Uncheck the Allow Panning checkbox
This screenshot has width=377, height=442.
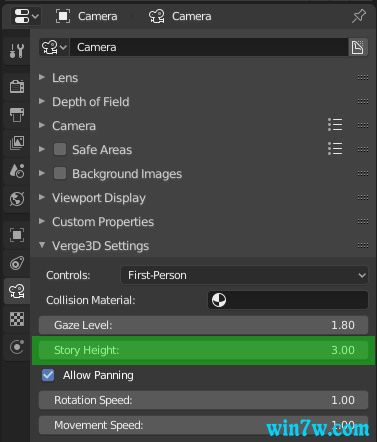tap(48, 375)
